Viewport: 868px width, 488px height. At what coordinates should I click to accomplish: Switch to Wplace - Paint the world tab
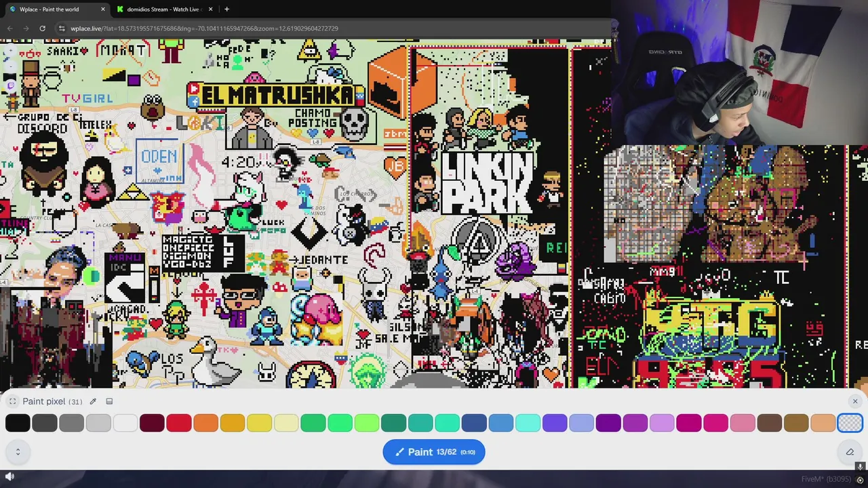pos(49,9)
